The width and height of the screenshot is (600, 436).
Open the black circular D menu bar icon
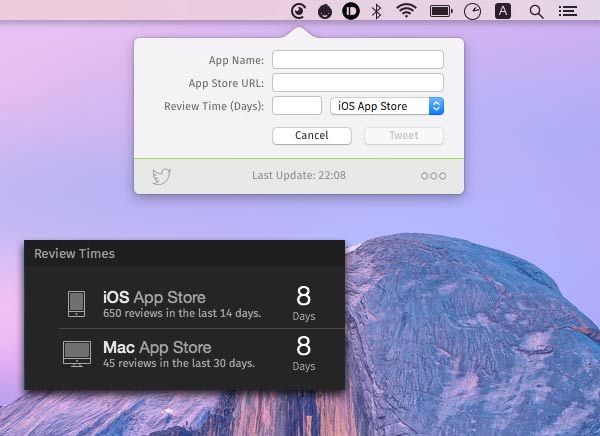pyautogui.click(x=351, y=11)
